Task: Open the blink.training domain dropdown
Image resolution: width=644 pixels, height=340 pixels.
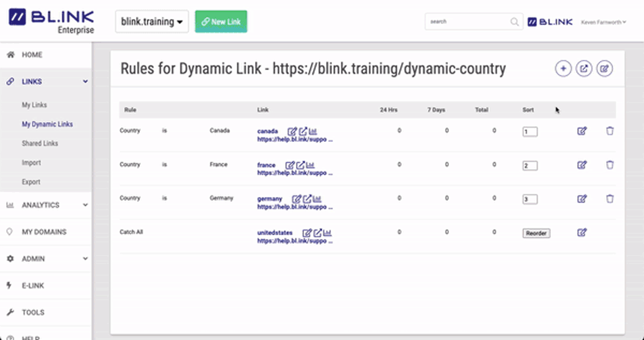Action: pyautogui.click(x=152, y=22)
